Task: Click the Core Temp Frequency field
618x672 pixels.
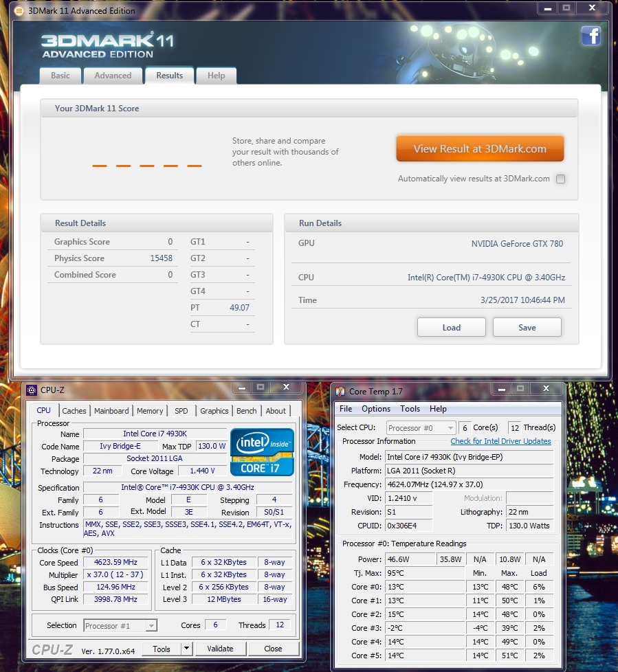Action: (x=470, y=484)
